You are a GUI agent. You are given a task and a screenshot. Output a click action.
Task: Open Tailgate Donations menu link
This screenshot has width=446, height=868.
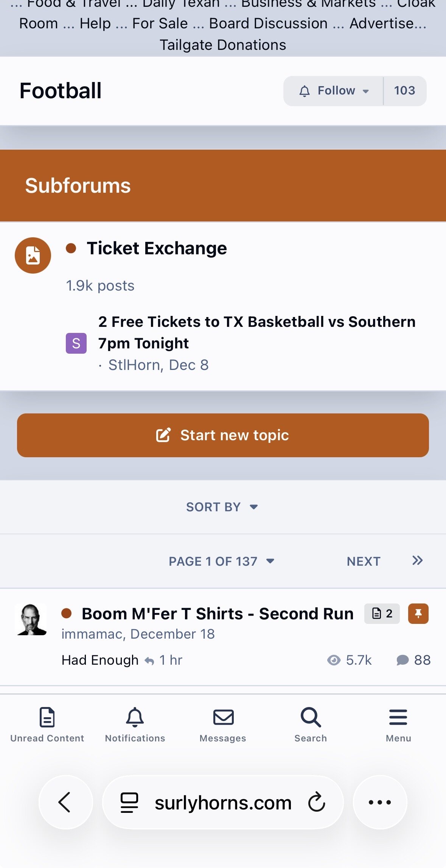tap(223, 45)
